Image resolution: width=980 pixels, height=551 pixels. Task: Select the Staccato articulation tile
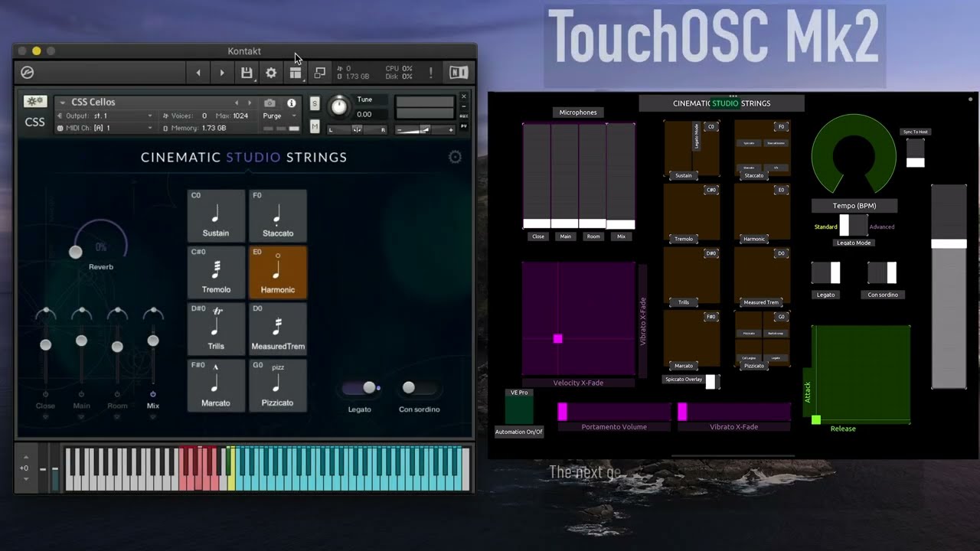click(x=278, y=216)
